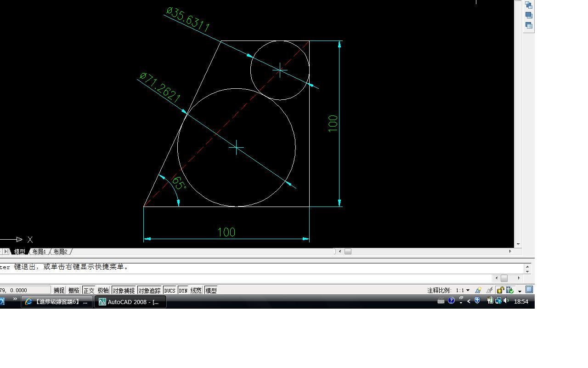Image resolution: width=588 pixels, height=368 pixels.
Task: Click the green-check standards icon in status bar
Action: [x=509, y=290]
